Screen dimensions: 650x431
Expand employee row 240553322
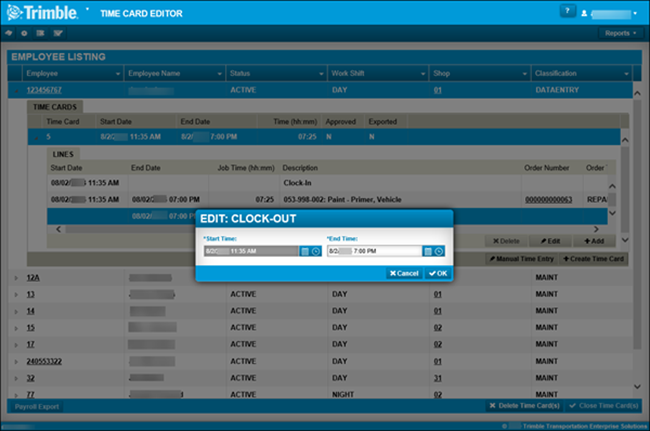[16, 360]
